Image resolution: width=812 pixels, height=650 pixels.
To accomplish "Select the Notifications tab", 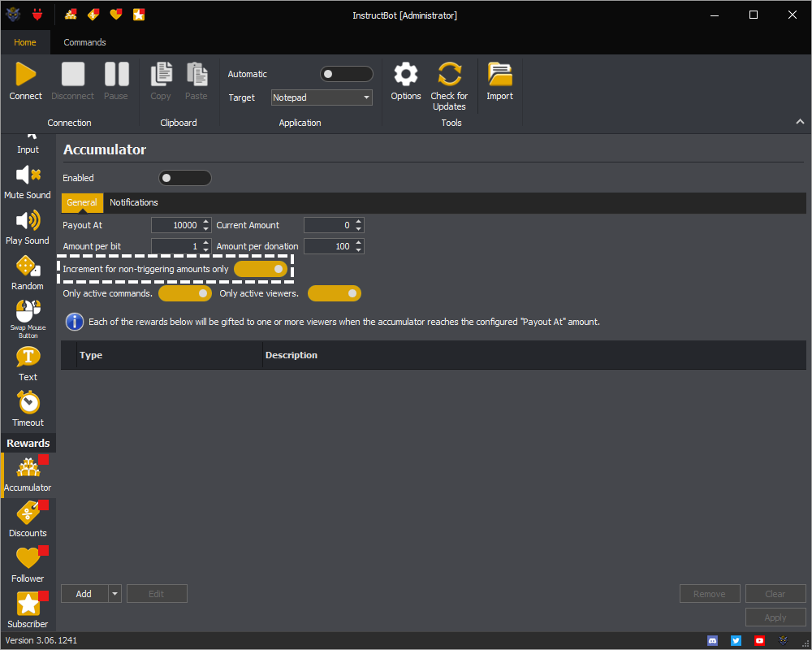I will coord(134,202).
